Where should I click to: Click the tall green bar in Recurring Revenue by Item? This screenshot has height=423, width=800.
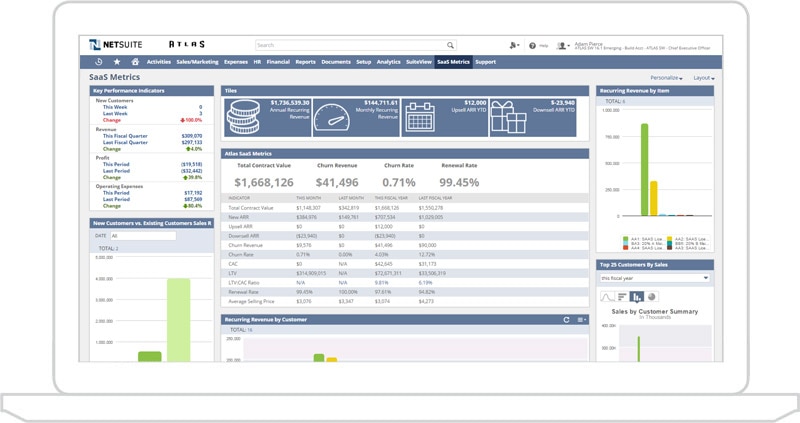644,169
